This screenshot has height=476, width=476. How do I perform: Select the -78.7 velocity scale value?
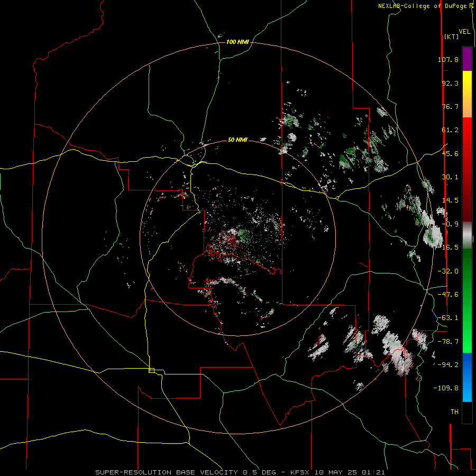[448, 342]
